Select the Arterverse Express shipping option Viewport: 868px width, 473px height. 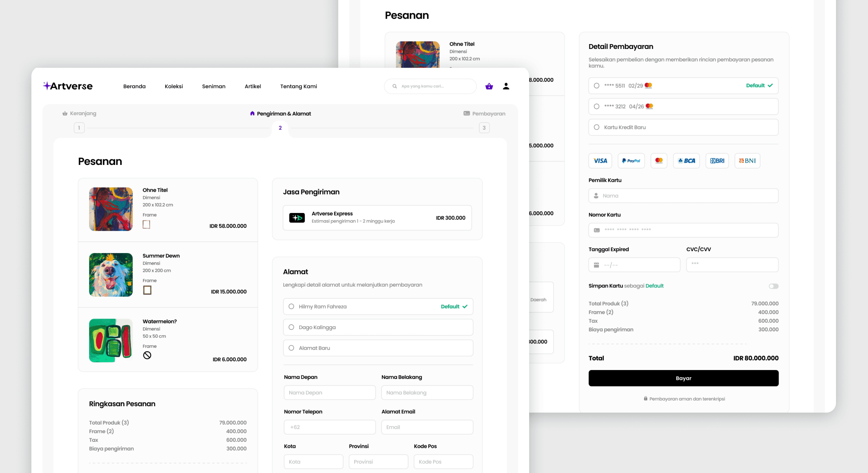[x=377, y=218]
